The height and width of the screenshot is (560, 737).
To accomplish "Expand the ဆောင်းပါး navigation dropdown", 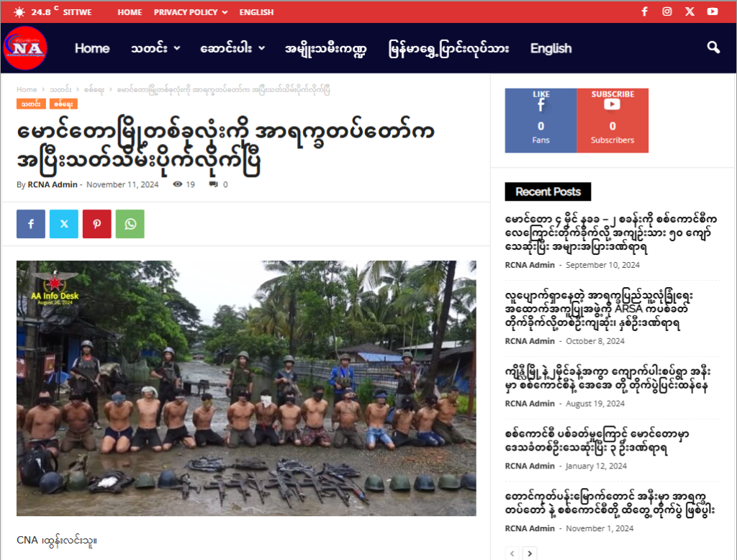I will [x=232, y=48].
